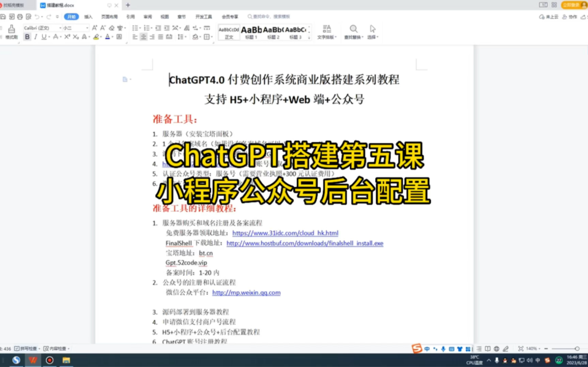Toggle Underline formatting

(44, 37)
